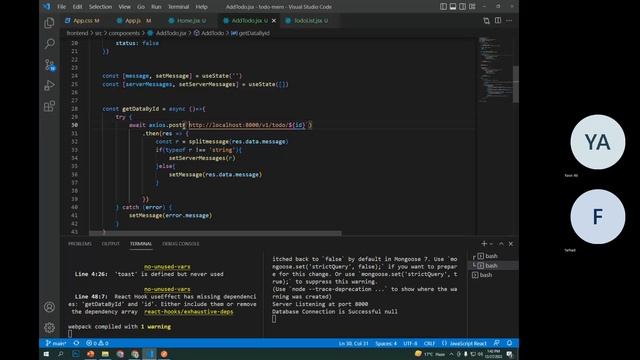The height and width of the screenshot is (360, 640).
Task: Click the VS Code logo icon
Action: (x=47, y=7)
